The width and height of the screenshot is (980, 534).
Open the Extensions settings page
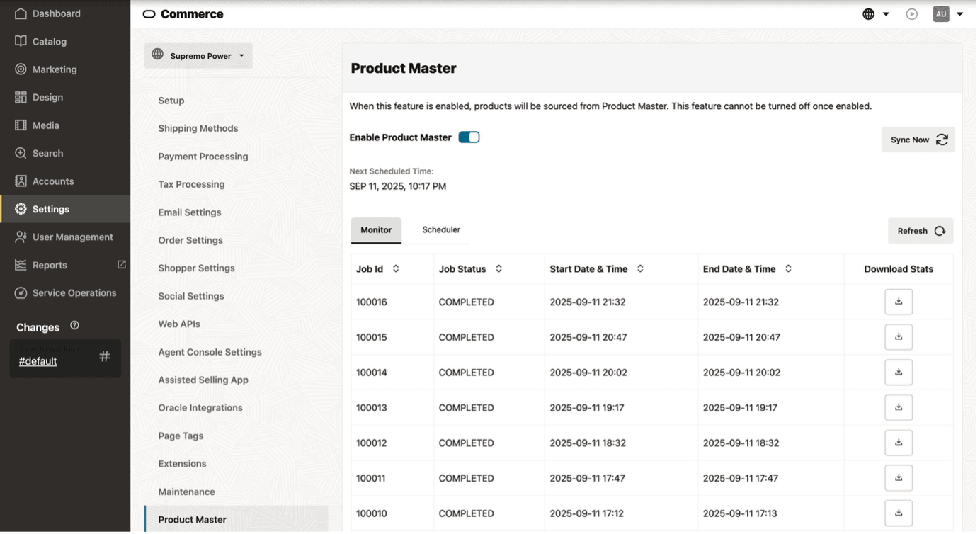[x=182, y=464]
